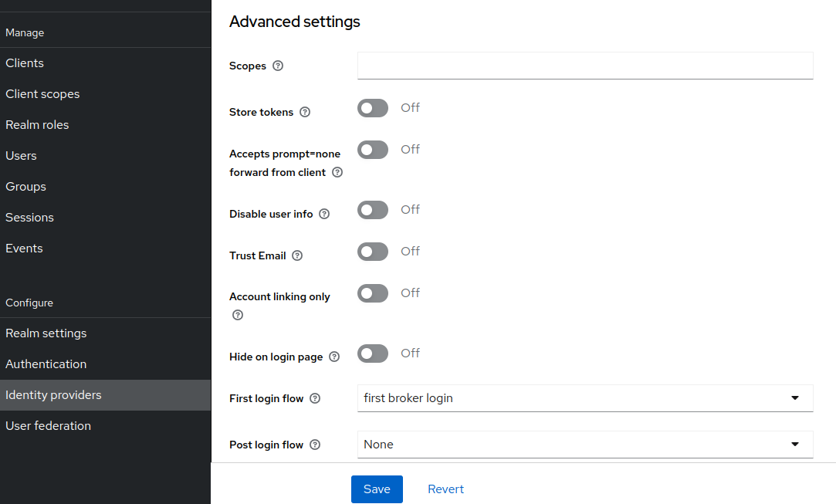Open the Disable user info help icon
The image size is (836, 504).
point(323,214)
